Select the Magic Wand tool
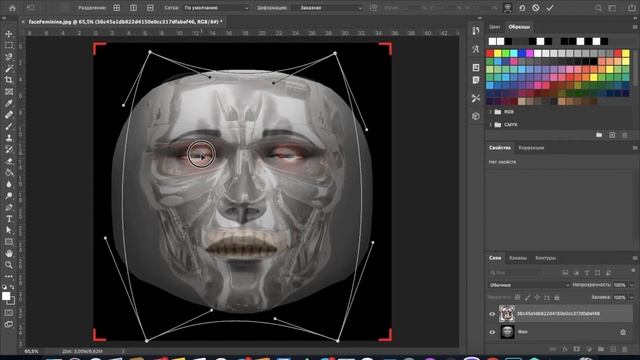 coord(9,68)
